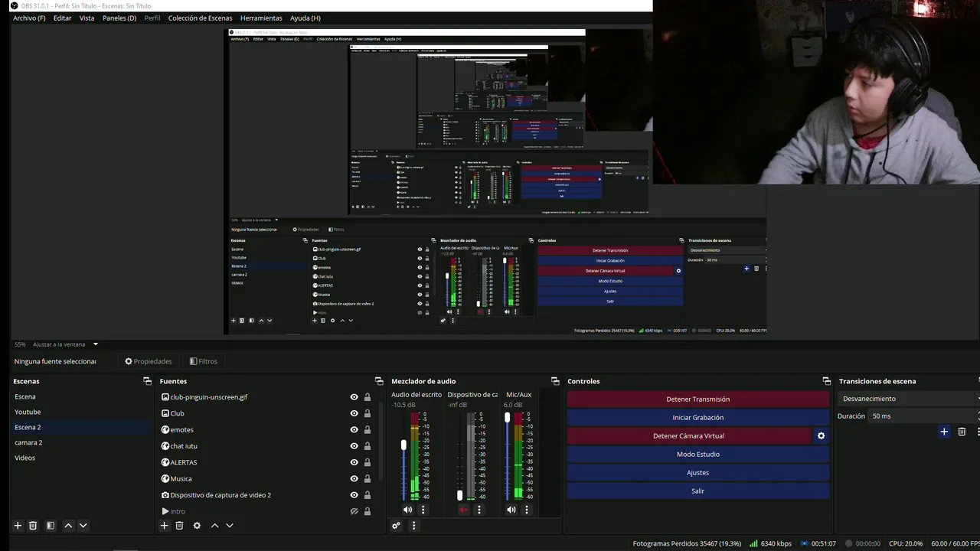Add a new source in Fuentes
The image size is (980, 551).
(164, 526)
